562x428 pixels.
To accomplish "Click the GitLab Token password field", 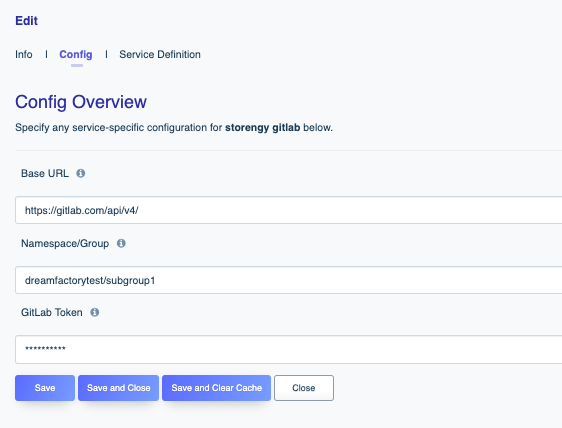I will 289,349.
